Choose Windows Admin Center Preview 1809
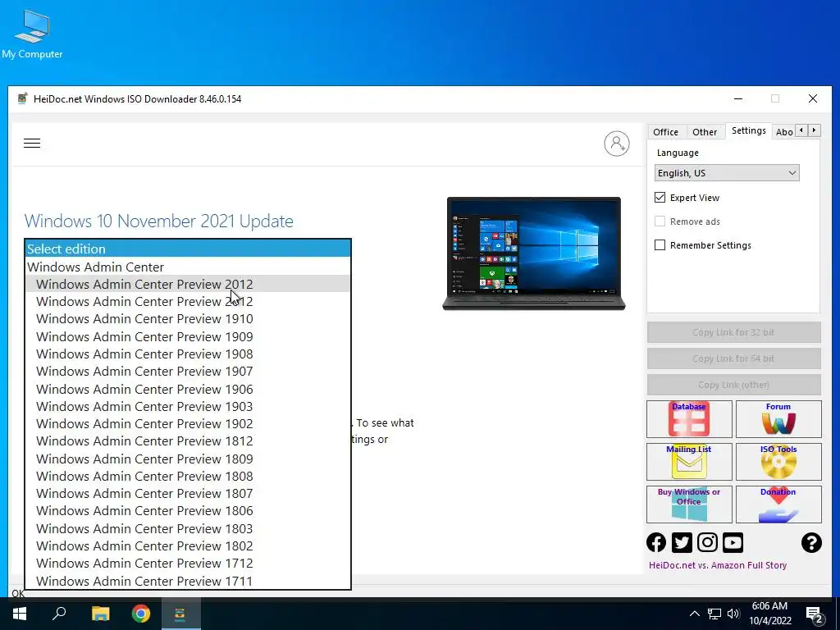This screenshot has height=630, width=840. (x=188, y=459)
